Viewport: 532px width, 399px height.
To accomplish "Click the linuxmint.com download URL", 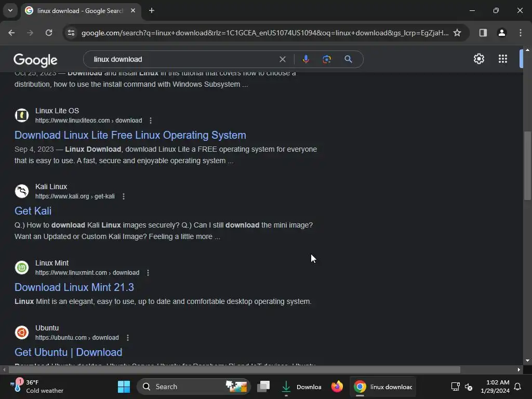I will (x=87, y=273).
